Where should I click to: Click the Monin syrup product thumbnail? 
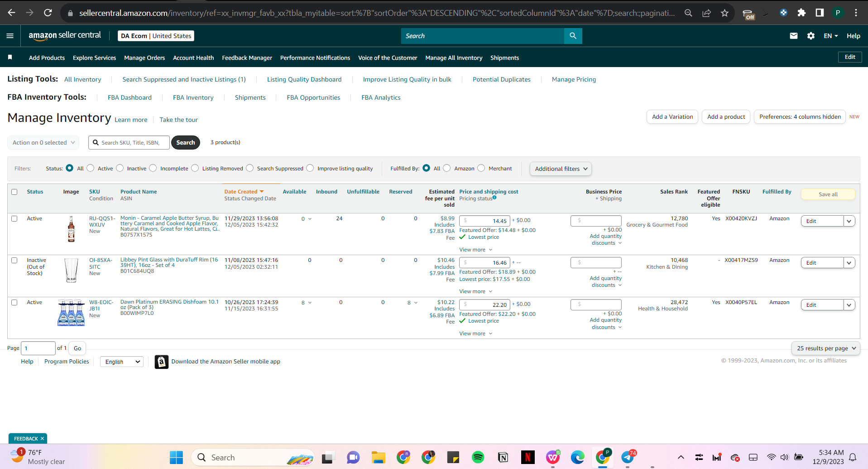[x=71, y=229]
